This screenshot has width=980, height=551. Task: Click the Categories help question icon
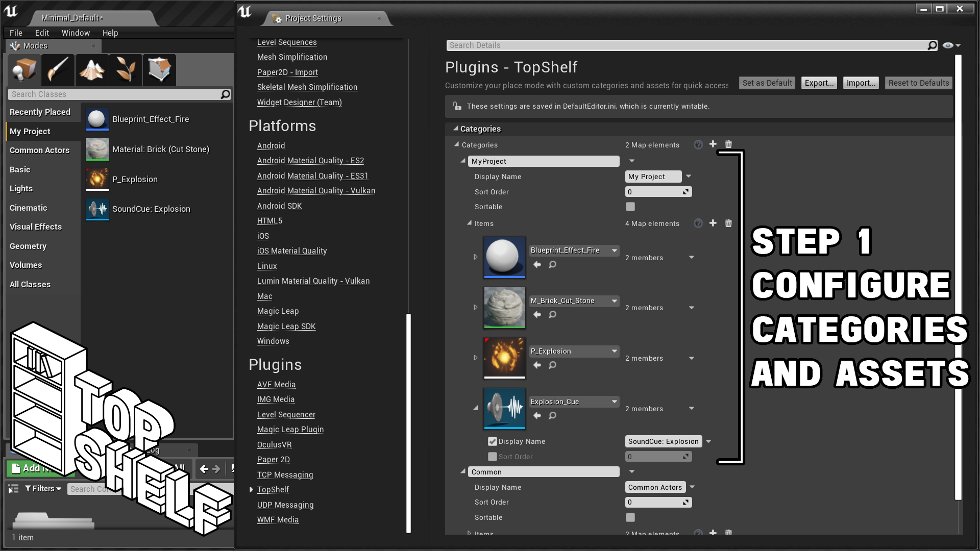tap(698, 144)
